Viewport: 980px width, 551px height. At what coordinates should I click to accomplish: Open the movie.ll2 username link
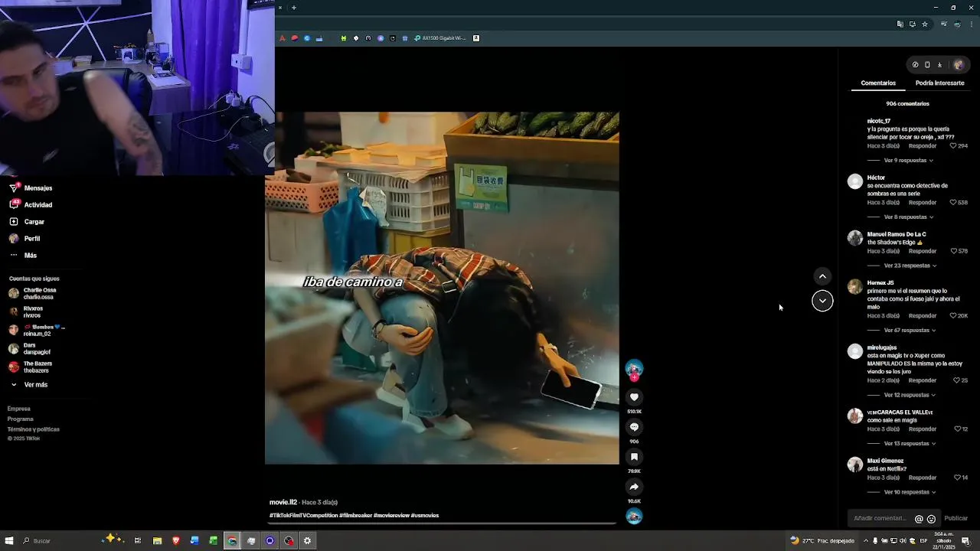(x=283, y=503)
